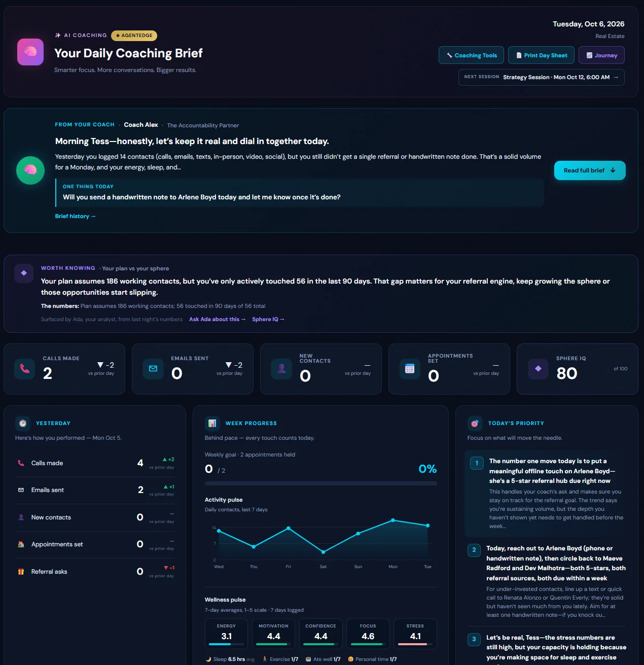
Task: Click the Emails Sent envelope icon
Action: click(153, 369)
